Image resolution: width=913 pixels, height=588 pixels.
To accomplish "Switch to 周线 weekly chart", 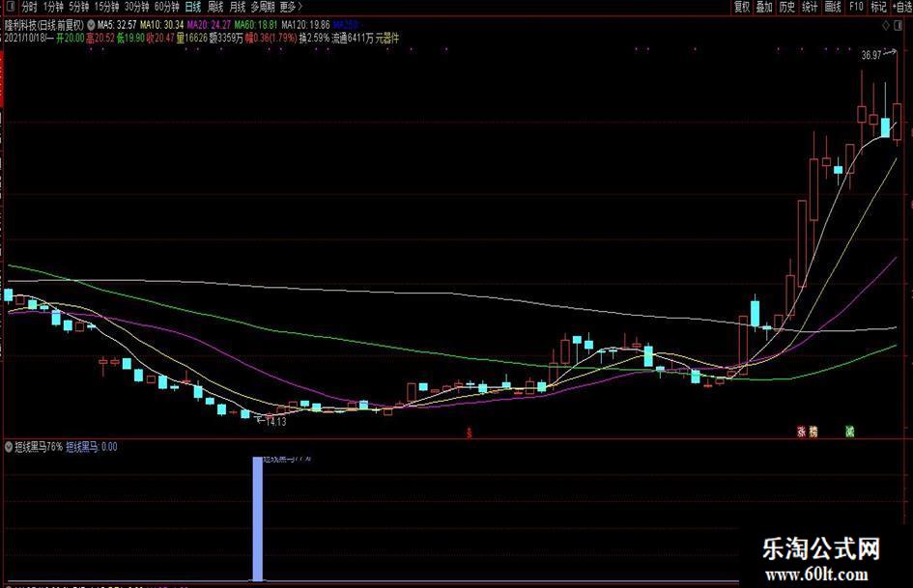I will (215, 7).
